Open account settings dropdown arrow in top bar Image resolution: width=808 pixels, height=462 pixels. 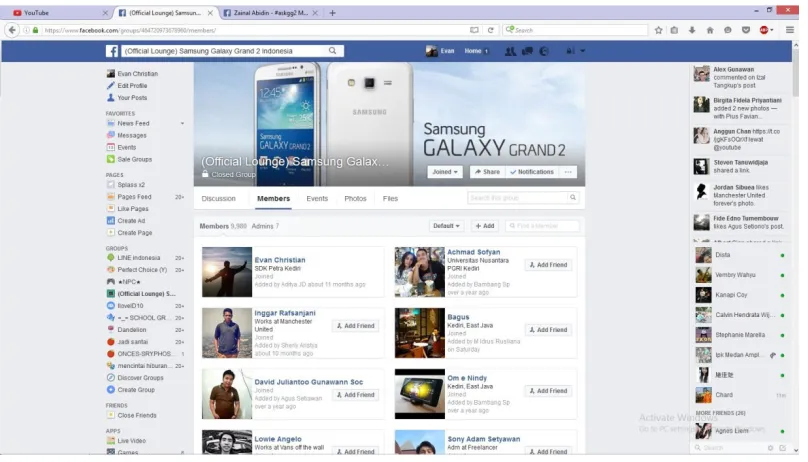(582, 51)
